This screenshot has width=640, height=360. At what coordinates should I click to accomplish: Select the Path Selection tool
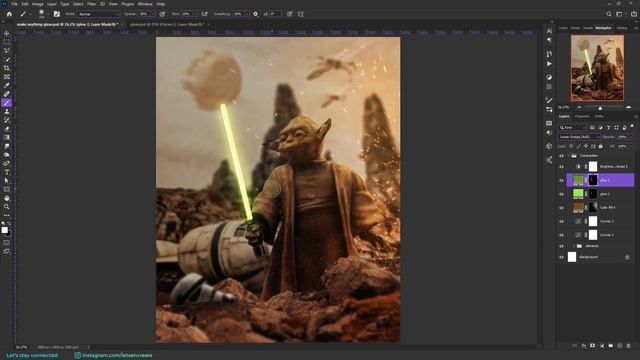[7, 181]
